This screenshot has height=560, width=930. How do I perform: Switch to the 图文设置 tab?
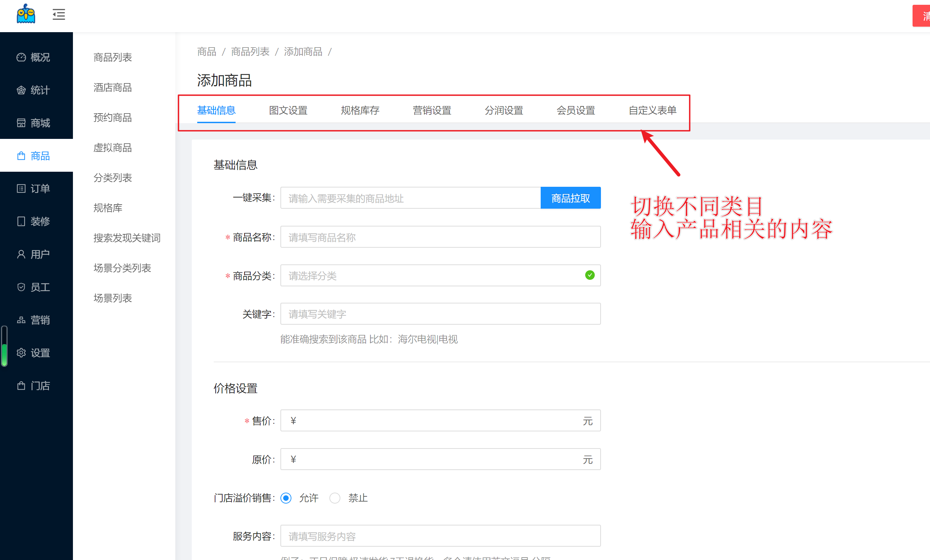[288, 110]
